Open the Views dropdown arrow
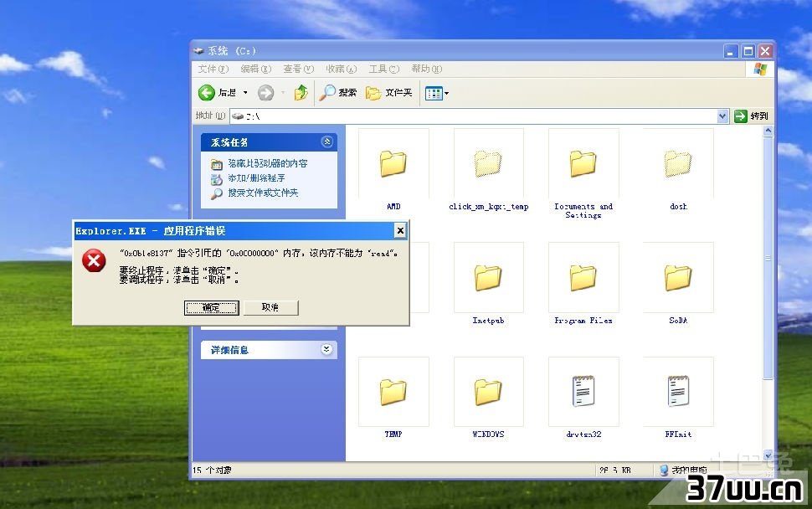The image size is (812, 509). click(x=446, y=94)
